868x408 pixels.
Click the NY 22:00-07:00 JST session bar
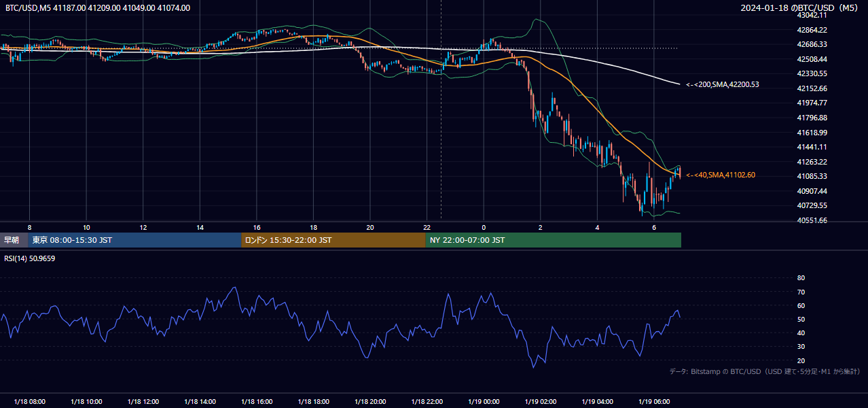pyautogui.click(x=554, y=240)
